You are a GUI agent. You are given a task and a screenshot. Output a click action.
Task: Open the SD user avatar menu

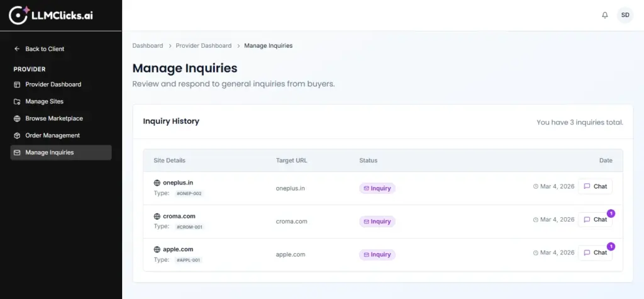(625, 15)
